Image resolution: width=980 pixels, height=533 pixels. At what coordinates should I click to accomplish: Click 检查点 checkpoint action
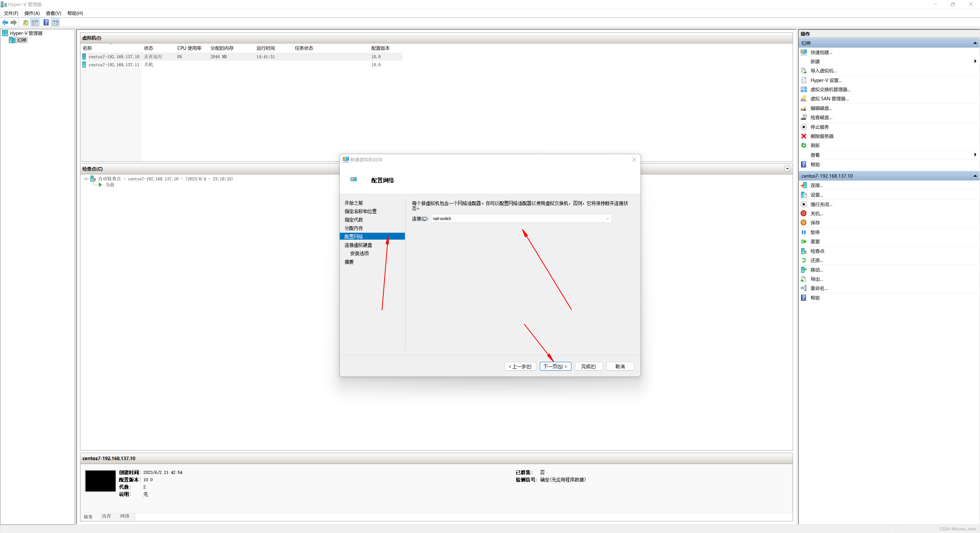click(817, 251)
